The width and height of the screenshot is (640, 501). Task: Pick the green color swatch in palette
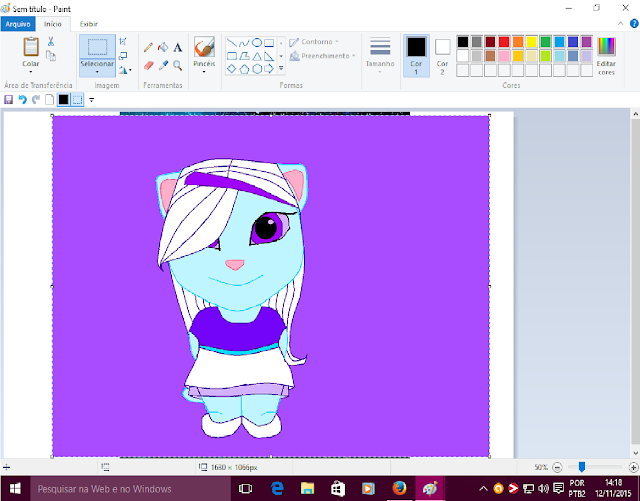click(x=545, y=42)
